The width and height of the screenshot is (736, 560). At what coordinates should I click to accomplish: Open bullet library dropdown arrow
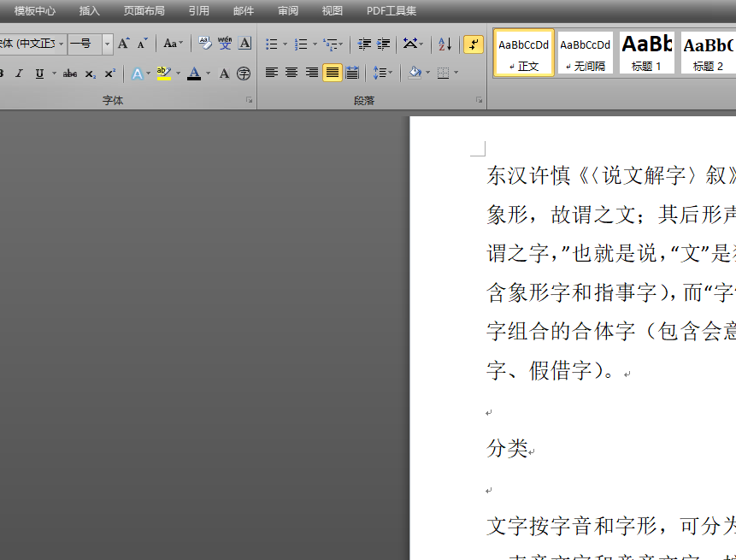285,44
